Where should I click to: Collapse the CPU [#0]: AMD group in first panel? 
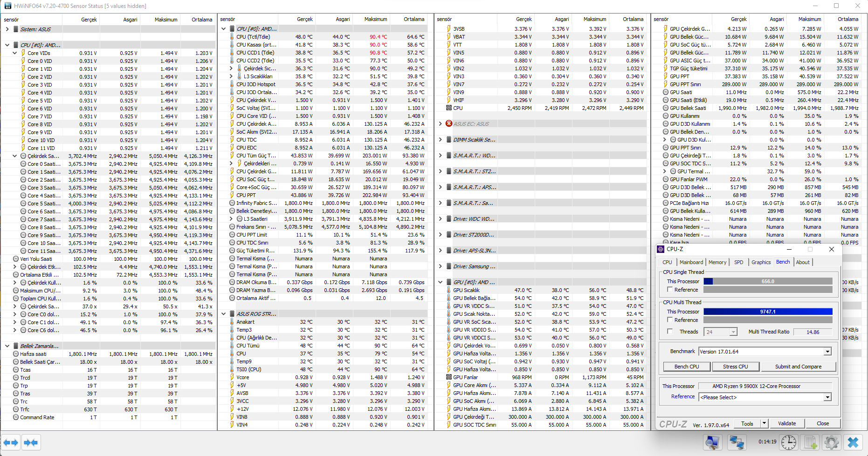pyautogui.click(x=7, y=45)
